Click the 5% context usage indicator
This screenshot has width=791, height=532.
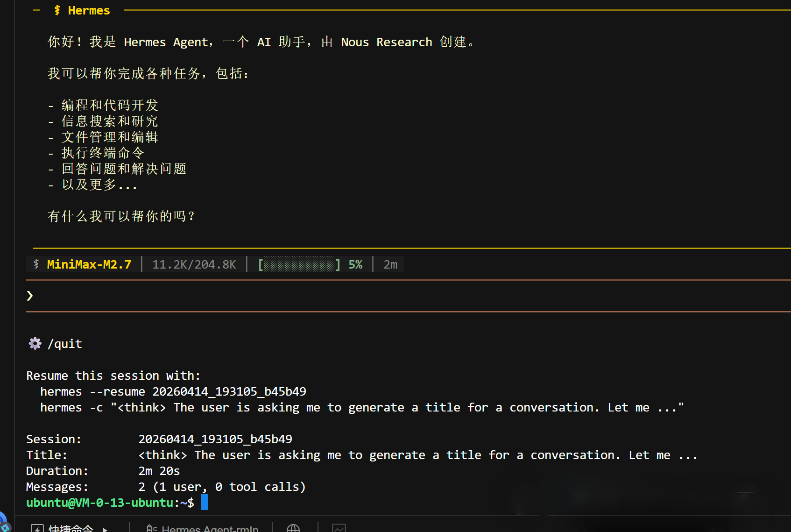click(x=355, y=264)
